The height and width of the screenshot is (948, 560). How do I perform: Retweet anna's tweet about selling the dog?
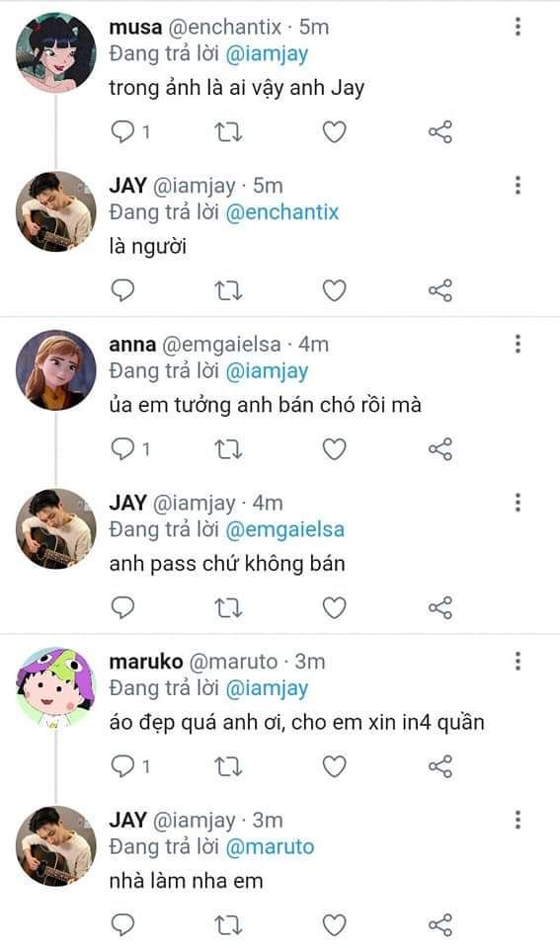point(228,449)
